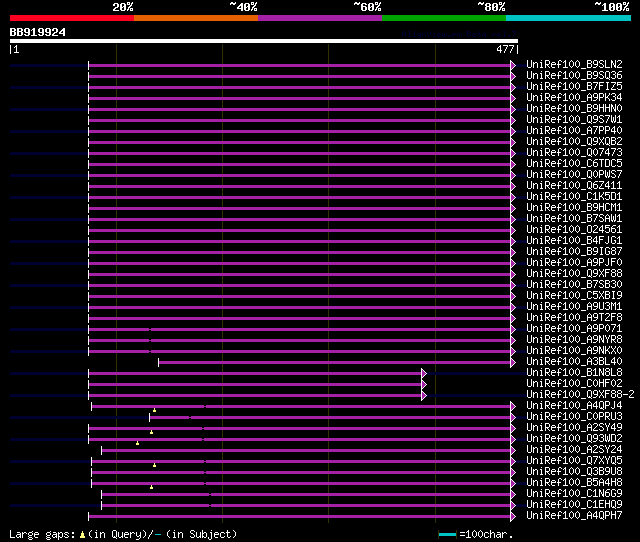Image resolution: width=640 pixels, height=542 pixels.
Task: Click the orange ~40% identity legend segment
Action: tap(196, 18)
